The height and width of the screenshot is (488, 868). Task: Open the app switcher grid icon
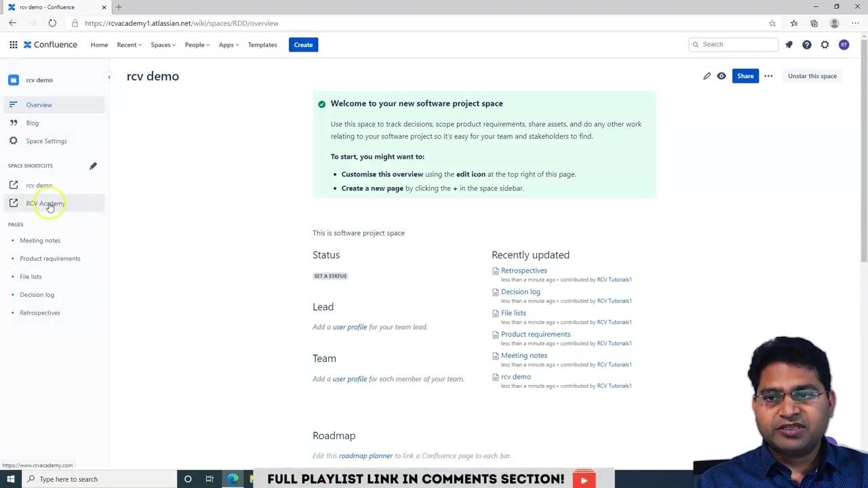pos(14,45)
